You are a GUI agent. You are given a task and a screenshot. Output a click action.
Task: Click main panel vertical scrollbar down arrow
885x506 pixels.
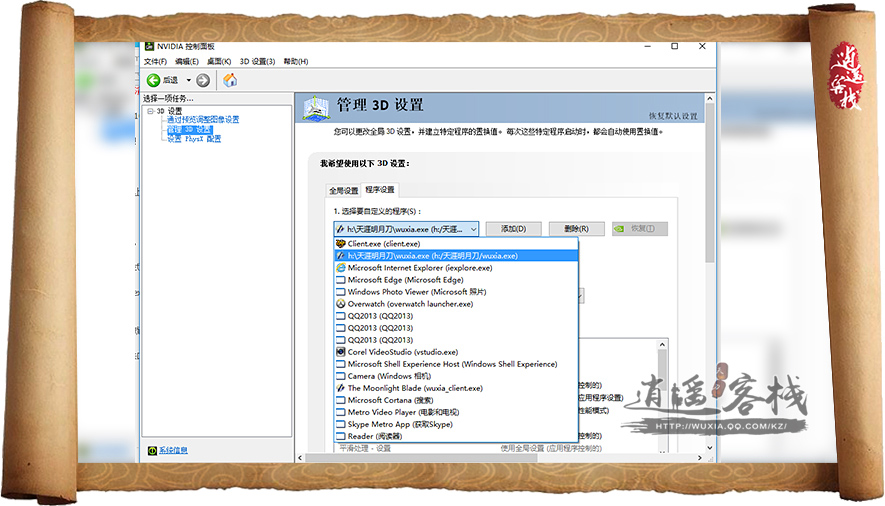[x=710, y=448]
